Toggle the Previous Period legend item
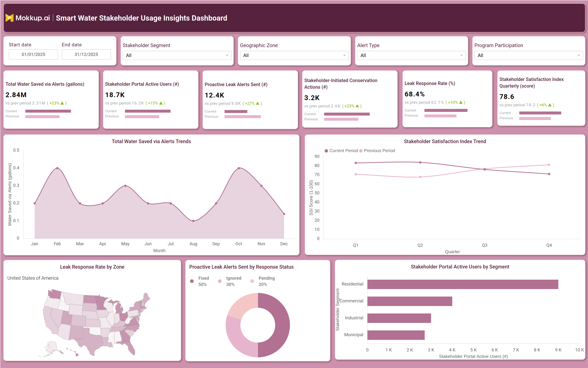588x368 pixels. click(377, 151)
